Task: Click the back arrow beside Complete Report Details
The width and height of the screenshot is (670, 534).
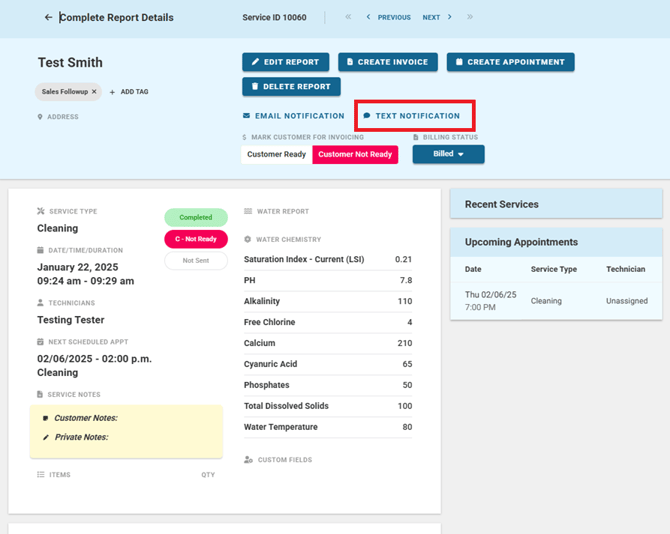Action: [48, 18]
